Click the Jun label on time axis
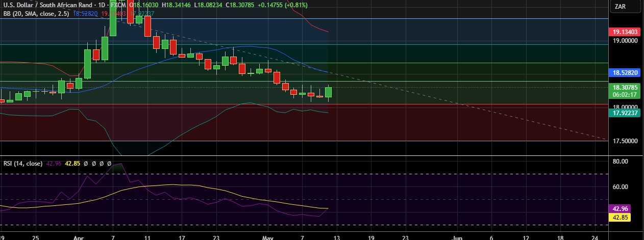This screenshot has height=240, width=644. [x=458, y=237]
